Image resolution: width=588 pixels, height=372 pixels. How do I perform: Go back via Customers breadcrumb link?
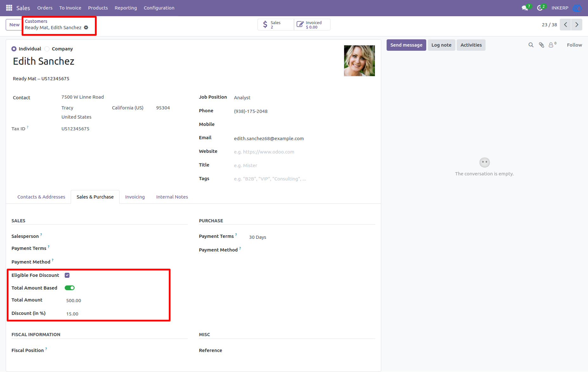[36, 21]
